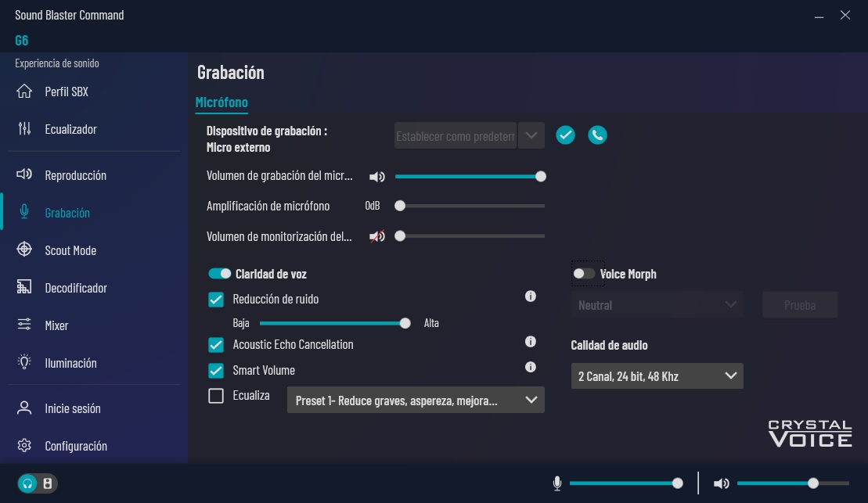Show info for Reducción de ruido
868x503 pixels.
[x=531, y=296]
